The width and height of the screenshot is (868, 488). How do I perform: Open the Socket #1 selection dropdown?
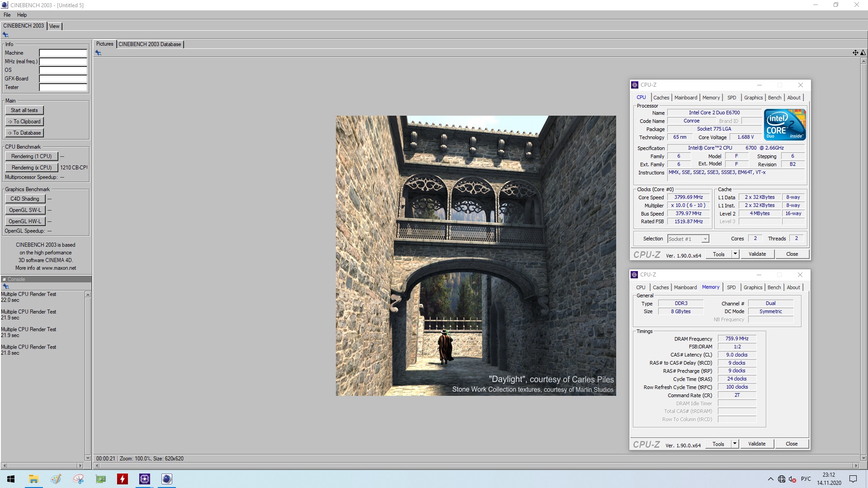click(689, 239)
